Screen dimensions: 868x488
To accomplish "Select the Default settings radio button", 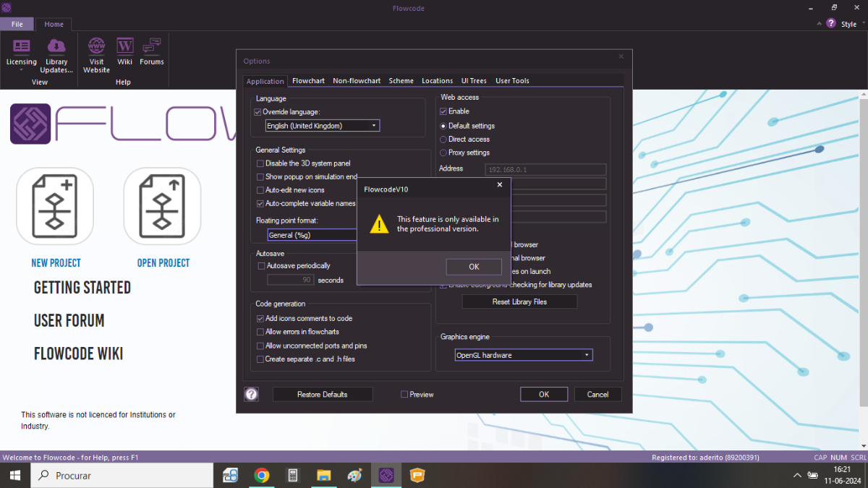I will [x=443, y=126].
